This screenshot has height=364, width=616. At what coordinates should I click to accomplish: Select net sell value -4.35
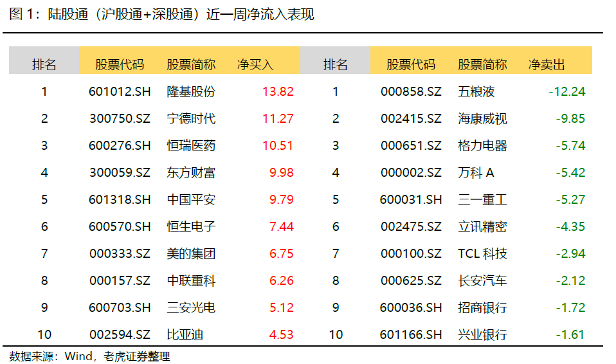click(570, 226)
